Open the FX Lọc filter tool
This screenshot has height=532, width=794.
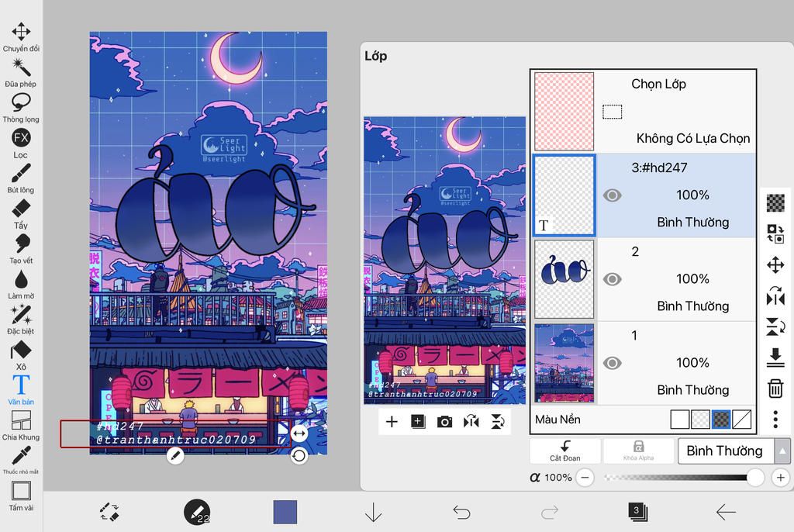tap(21, 143)
